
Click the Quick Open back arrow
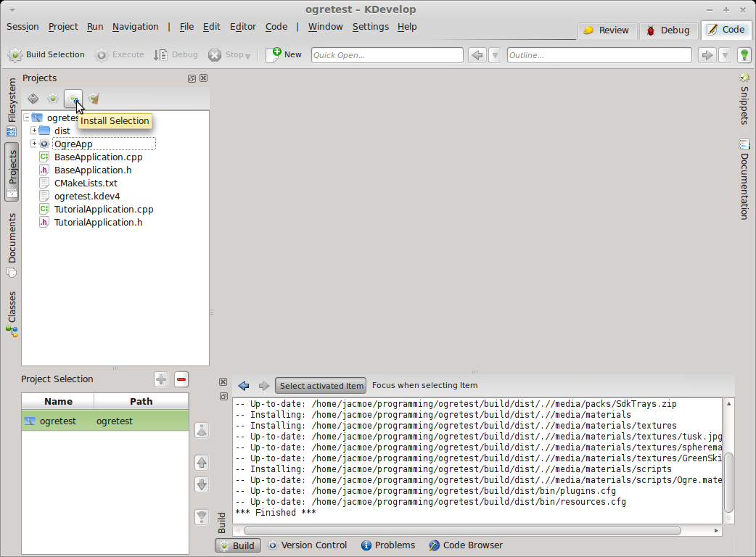(x=477, y=55)
